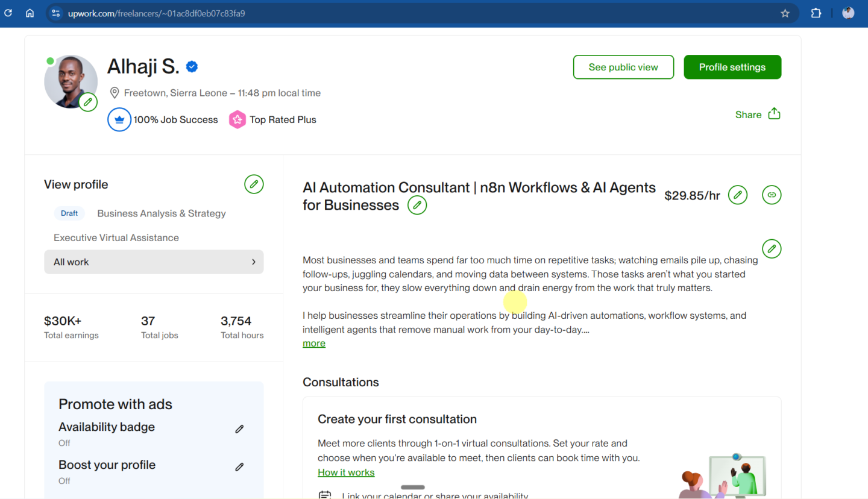Edit the profile title pencil icon

(417, 206)
